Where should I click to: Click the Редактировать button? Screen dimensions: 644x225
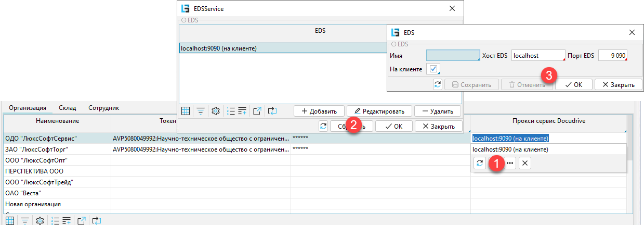click(x=379, y=111)
